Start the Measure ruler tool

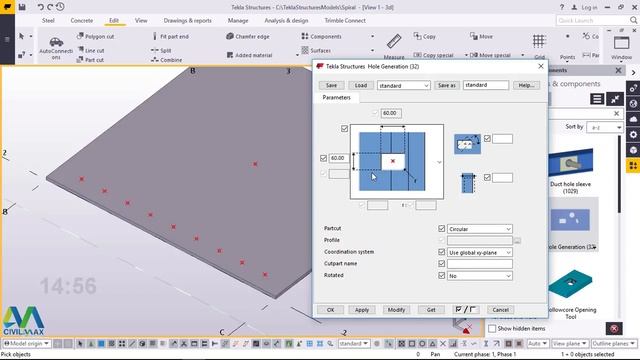tap(394, 46)
